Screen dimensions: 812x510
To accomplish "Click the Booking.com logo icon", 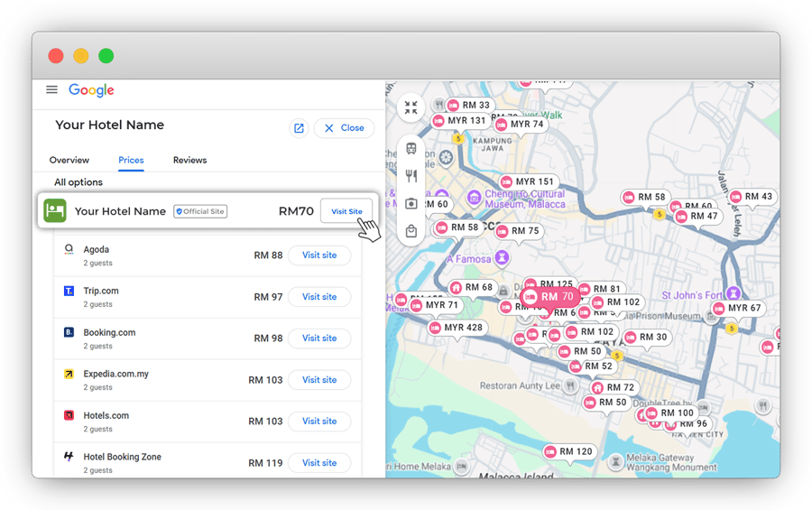I will tap(69, 332).
